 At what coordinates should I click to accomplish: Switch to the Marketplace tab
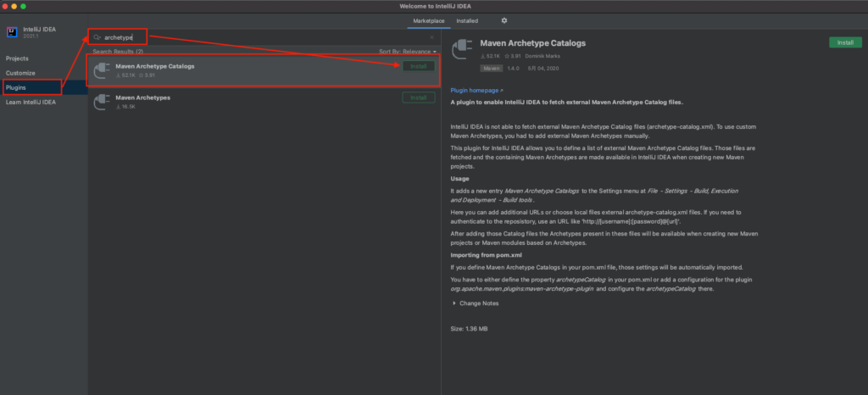point(429,20)
